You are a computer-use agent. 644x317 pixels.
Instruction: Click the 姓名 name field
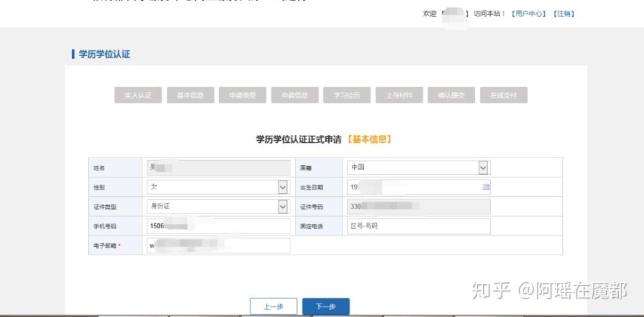pos(218,168)
